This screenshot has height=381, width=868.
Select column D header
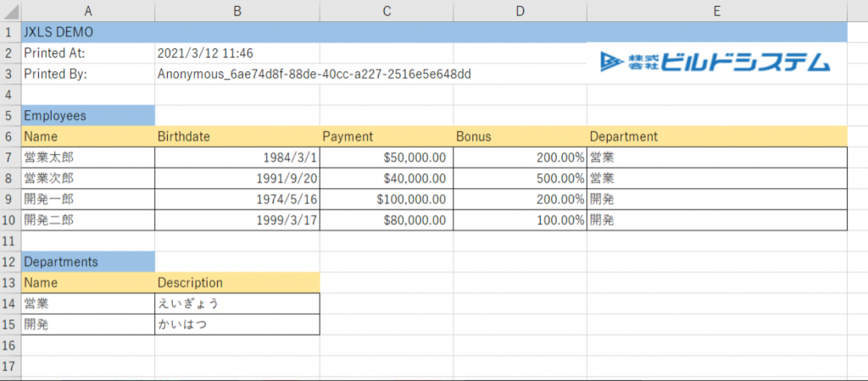[x=520, y=11]
